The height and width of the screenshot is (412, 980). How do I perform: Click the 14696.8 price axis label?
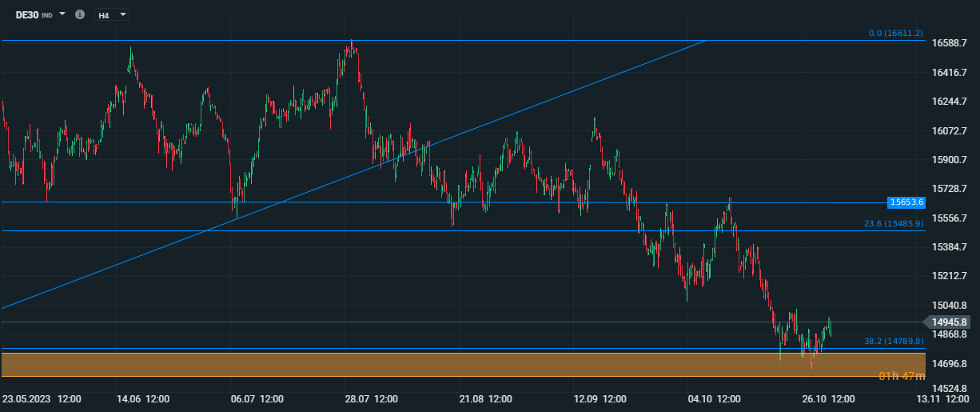[950, 364]
